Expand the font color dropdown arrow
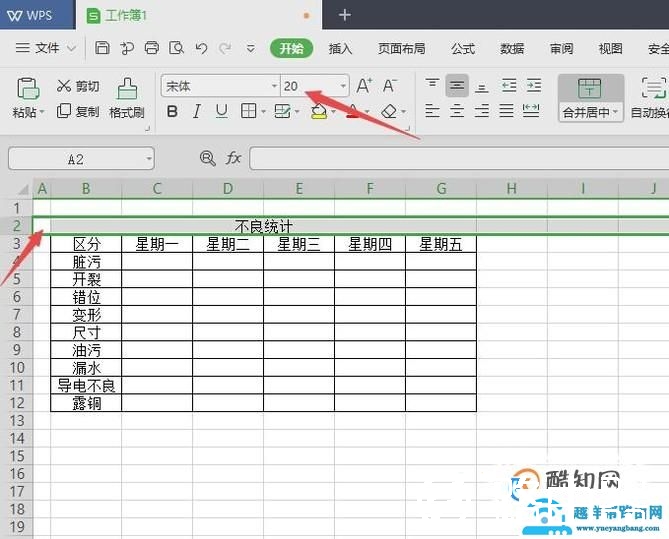 click(367, 112)
